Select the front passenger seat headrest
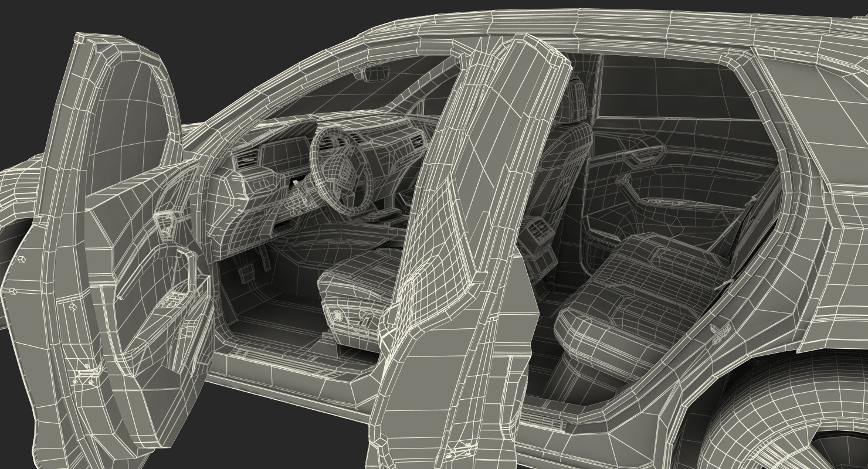 tap(577, 100)
